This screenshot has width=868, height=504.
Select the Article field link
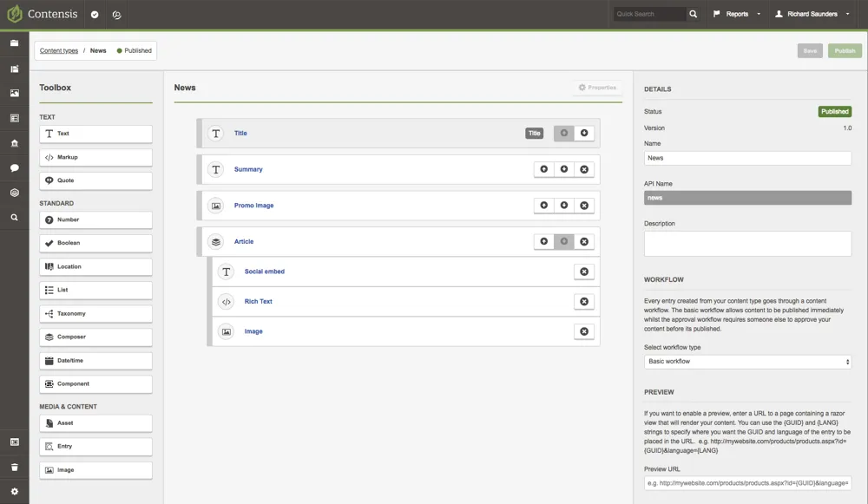coord(244,242)
